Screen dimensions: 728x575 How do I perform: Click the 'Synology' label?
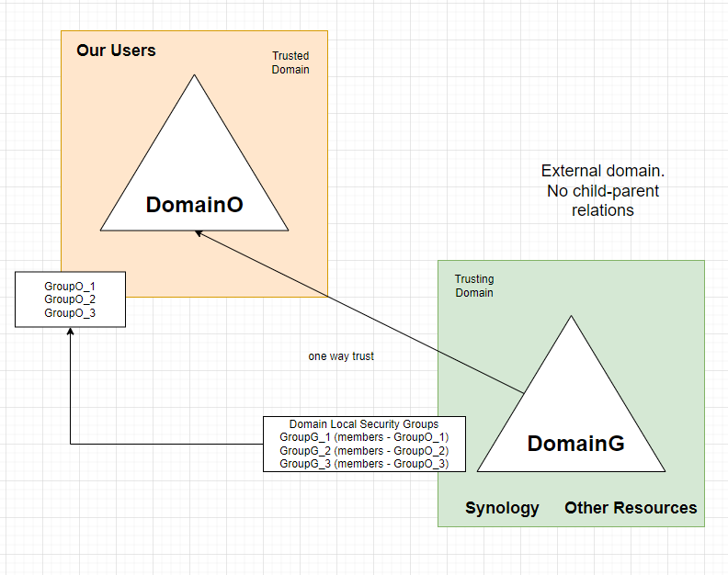(x=502, y=508)
